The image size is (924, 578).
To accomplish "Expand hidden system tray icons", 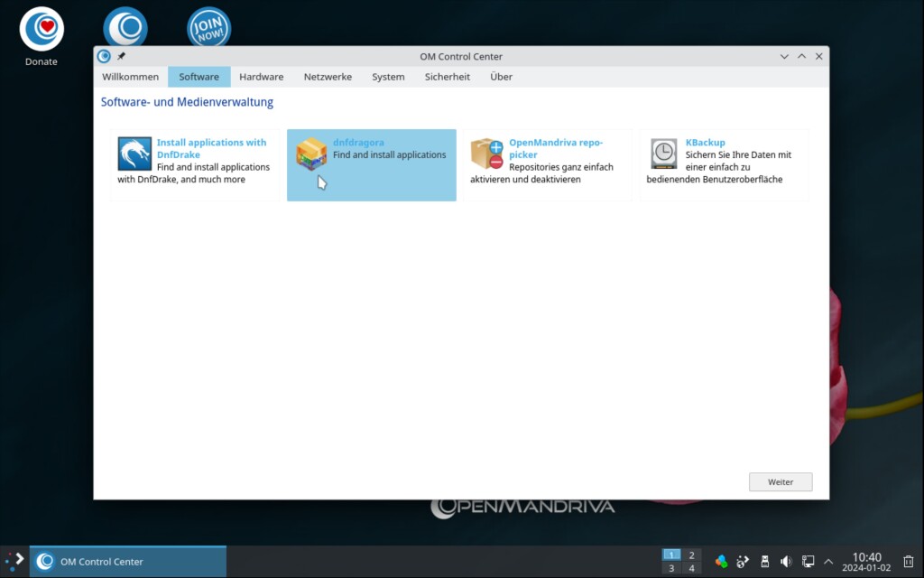I will 828,562.
